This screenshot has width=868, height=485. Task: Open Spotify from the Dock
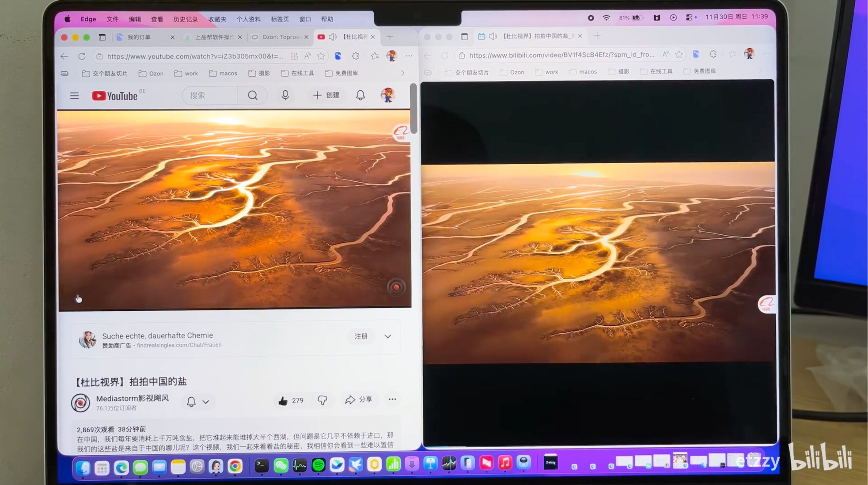[x=318, y=465]
